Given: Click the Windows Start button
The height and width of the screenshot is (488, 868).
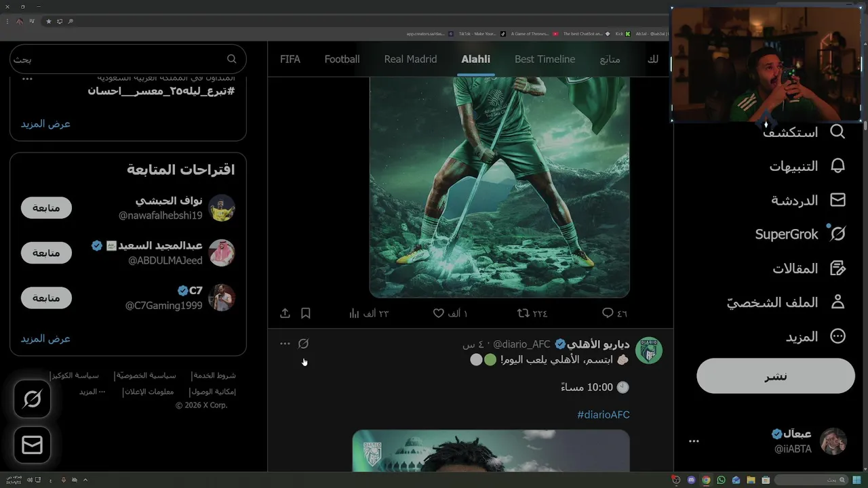Looking at the screenshot, I should [856, 480].
